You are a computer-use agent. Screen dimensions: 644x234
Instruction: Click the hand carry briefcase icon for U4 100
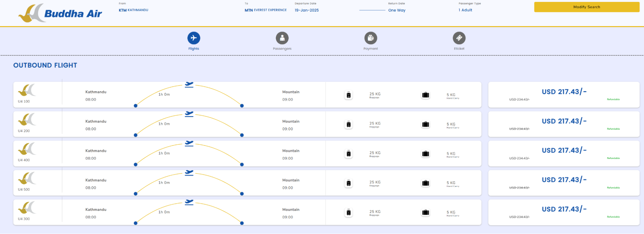tap(426, 95)
